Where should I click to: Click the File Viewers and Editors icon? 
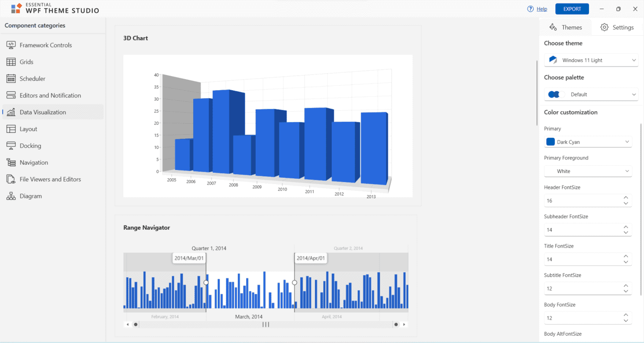click(x=11, y=179)
